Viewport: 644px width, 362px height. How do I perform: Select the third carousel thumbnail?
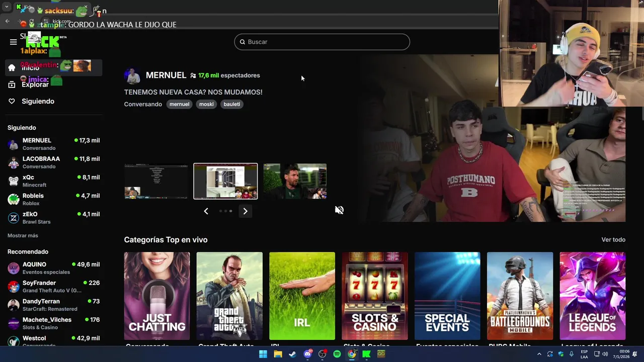[x=295, y=181]
